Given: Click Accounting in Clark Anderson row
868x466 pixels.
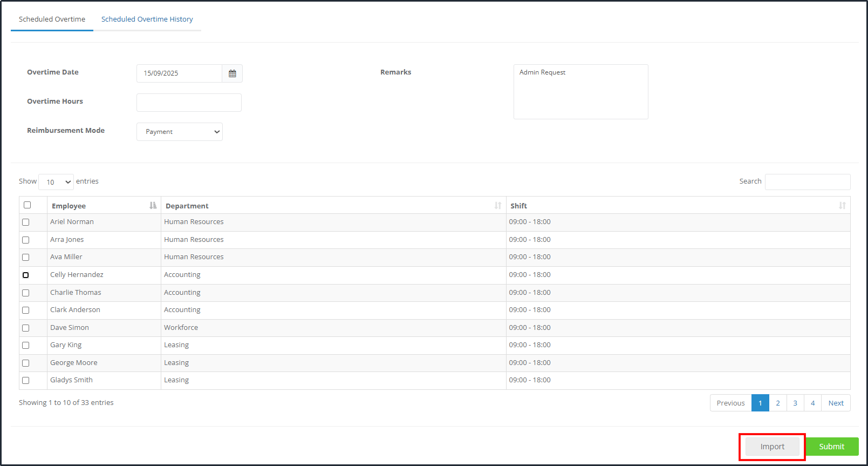Looking at the screenshot, I should [x=182, y=309].
